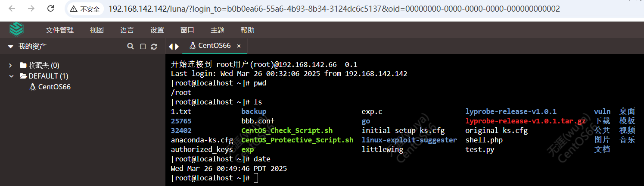Click the right tab-scroll arrow icon
This screenshot has width=644, height=186.
coord(177,46)
